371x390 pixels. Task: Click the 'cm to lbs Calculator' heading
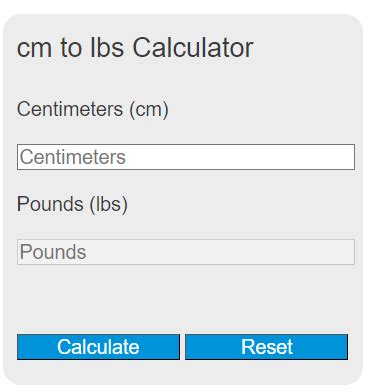coord(135,48)
